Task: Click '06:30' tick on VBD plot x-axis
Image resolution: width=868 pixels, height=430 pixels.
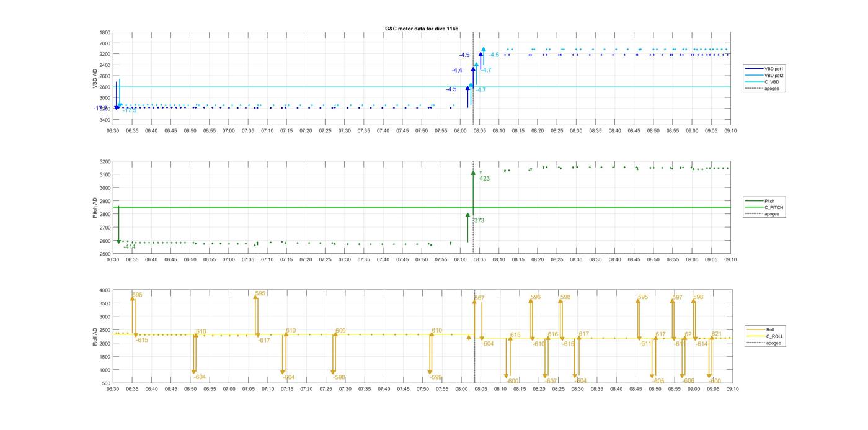Action: [113, 130]
